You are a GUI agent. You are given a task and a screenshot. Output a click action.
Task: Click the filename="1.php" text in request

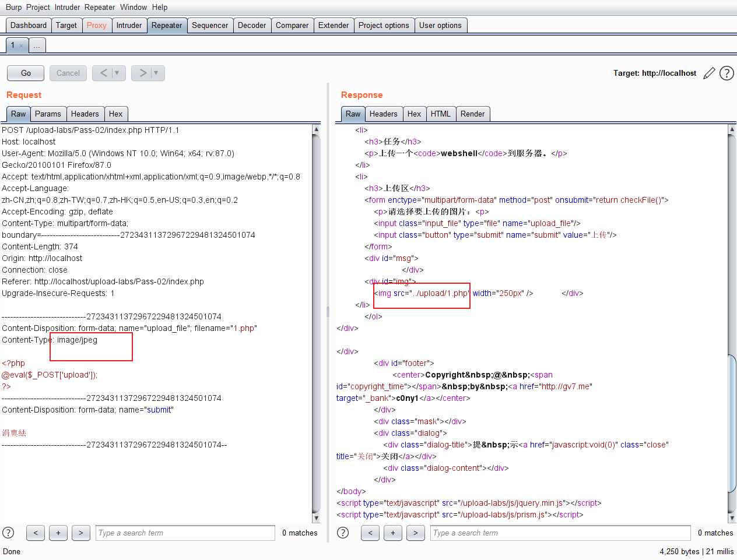pos(226,328)
